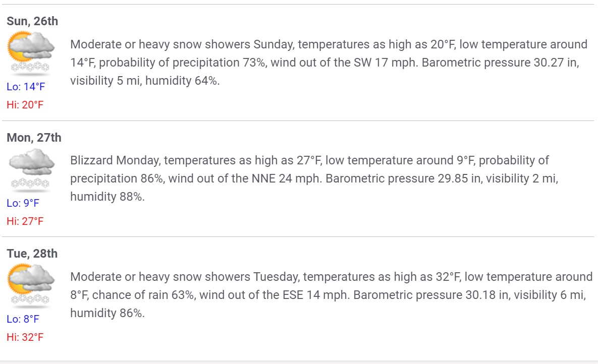Select the Sun, 26th heading

pyautogui.click(x=32, y=21)
